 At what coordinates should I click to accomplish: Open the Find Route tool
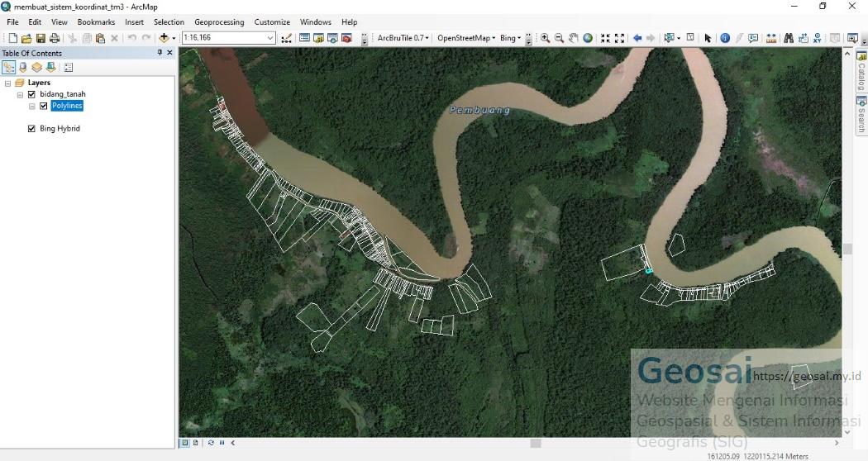point(804,38)
